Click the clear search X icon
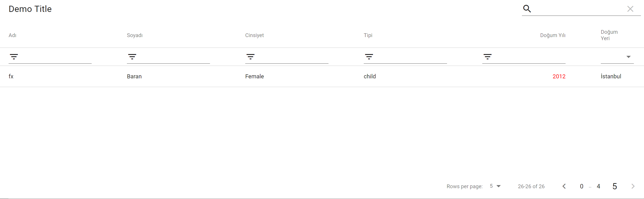The height and width of the screenshot is (199, 644). coord(631,9)
